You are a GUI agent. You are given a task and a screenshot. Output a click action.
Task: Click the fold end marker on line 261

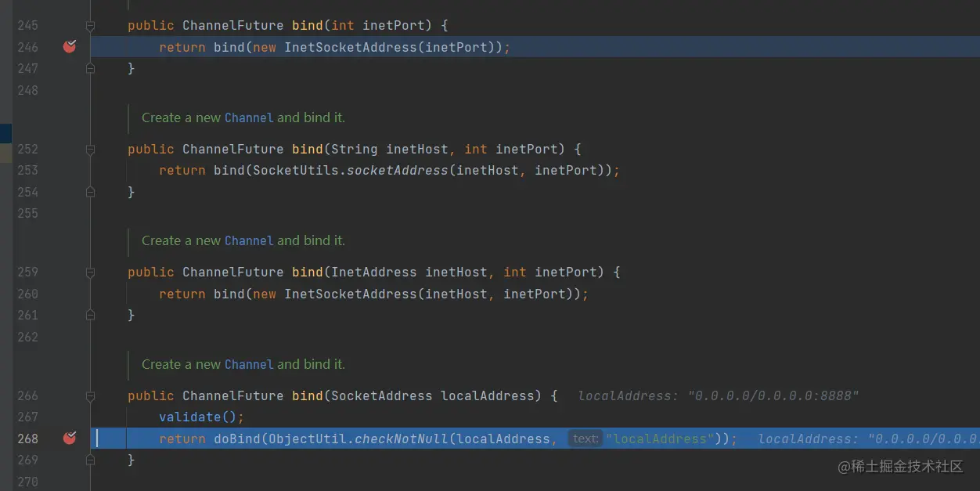(x=90, y=315)
